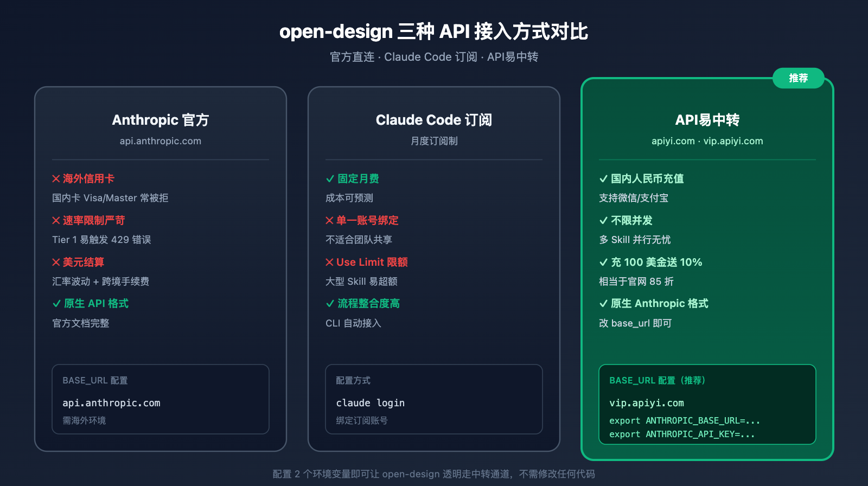Image resolution: width=868 pixels, height=486 pixels.
Task: Select the Anthropic 官方 card title
Action: tap(161, 120)
